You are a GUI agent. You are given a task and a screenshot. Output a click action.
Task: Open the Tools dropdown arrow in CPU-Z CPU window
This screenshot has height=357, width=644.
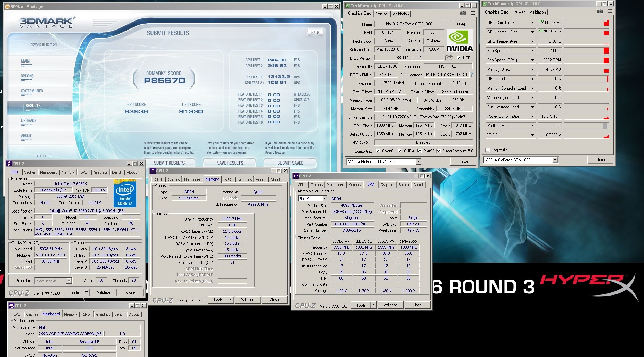point(87,292)
